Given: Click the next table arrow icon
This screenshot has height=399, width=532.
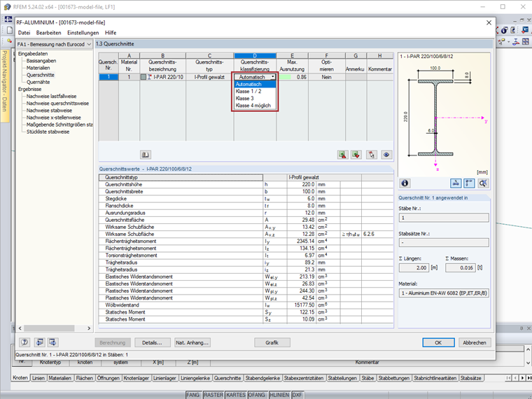Looking at the screenshot, I should coord(53,342).
